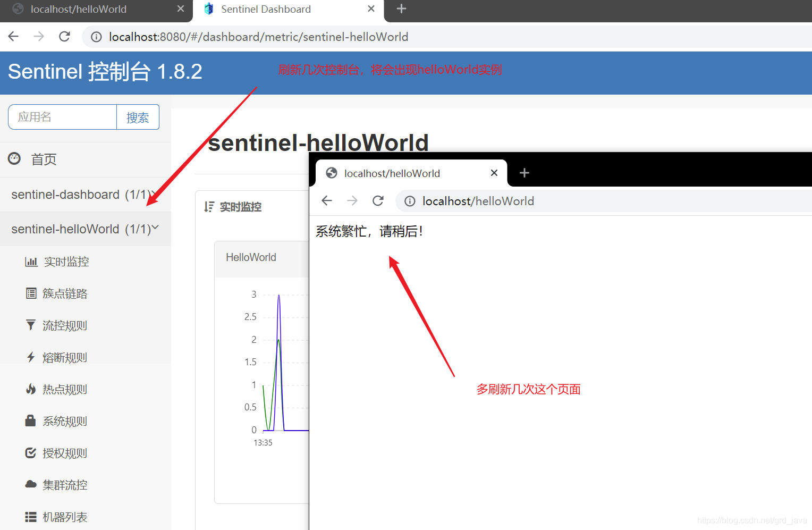Open the 机器列表 menu item

coord(65,517)
